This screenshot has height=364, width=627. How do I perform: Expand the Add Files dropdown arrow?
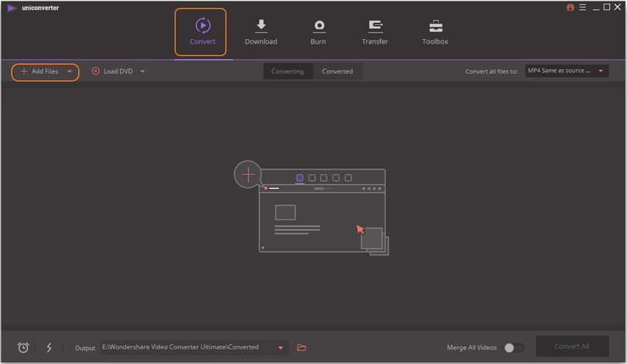tap(69, 71)
